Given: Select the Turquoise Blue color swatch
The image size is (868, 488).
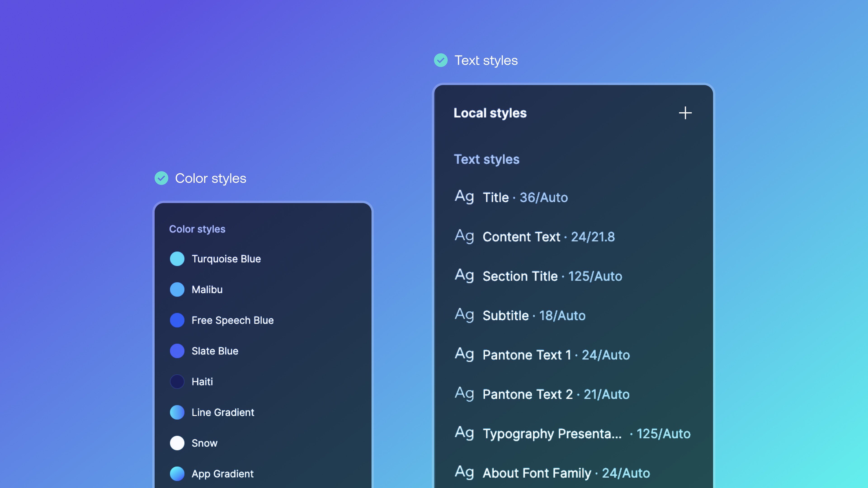Looking at the screenshot, I should click(x=177, y=259).
